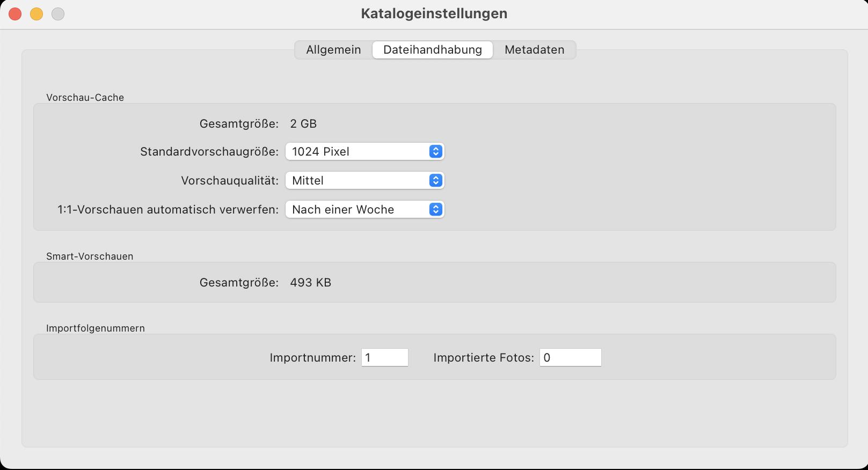
Task: Click the Standardvorschaugröße label
Action: [x=209, y=152]
